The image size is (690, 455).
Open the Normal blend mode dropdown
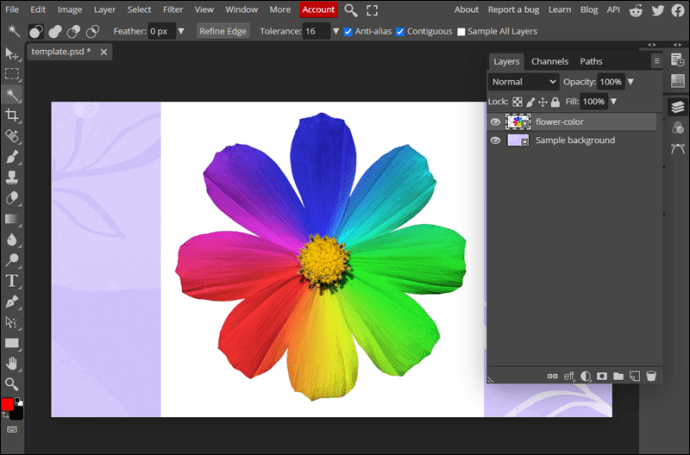click(x=524, y=82)
